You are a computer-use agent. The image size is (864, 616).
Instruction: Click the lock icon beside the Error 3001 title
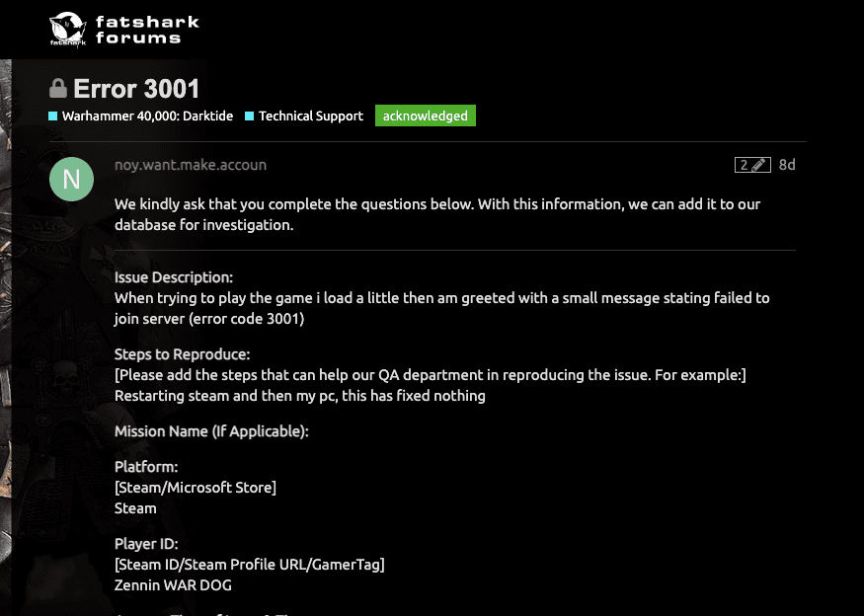tap(58, 89)
